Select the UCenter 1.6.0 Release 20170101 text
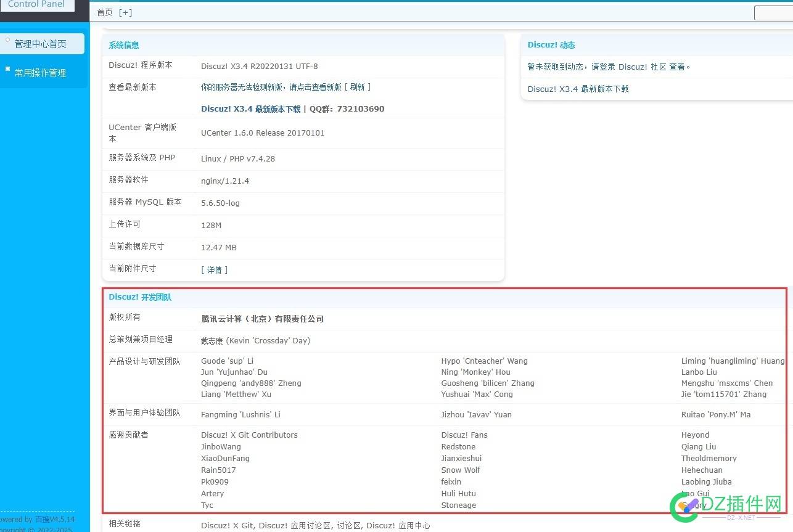 [263, 133]
